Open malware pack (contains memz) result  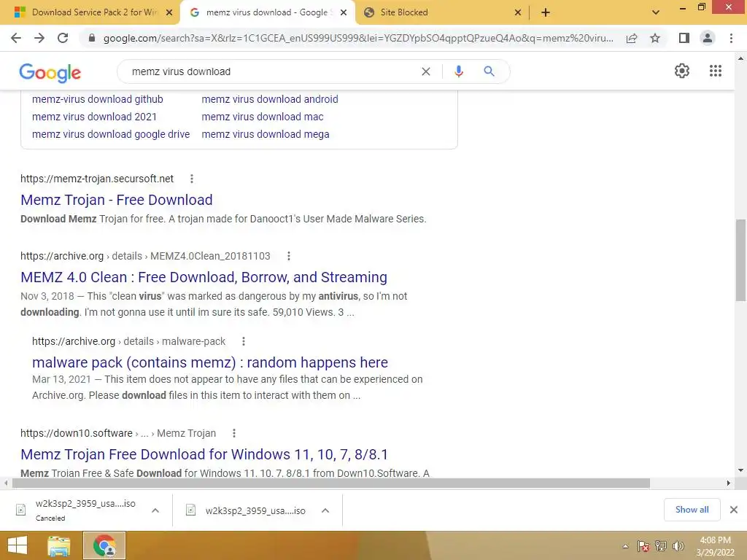pyautogui.click(x=209, y=362)
